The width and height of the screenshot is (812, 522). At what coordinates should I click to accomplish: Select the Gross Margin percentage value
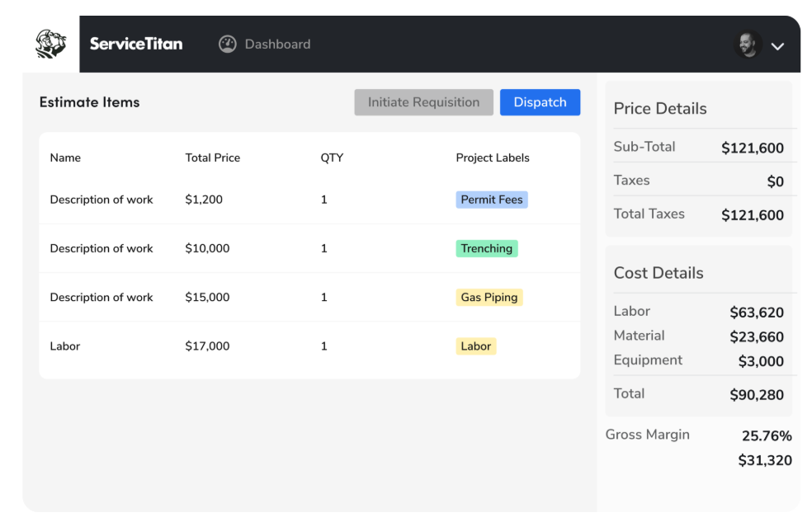[767, 435]
